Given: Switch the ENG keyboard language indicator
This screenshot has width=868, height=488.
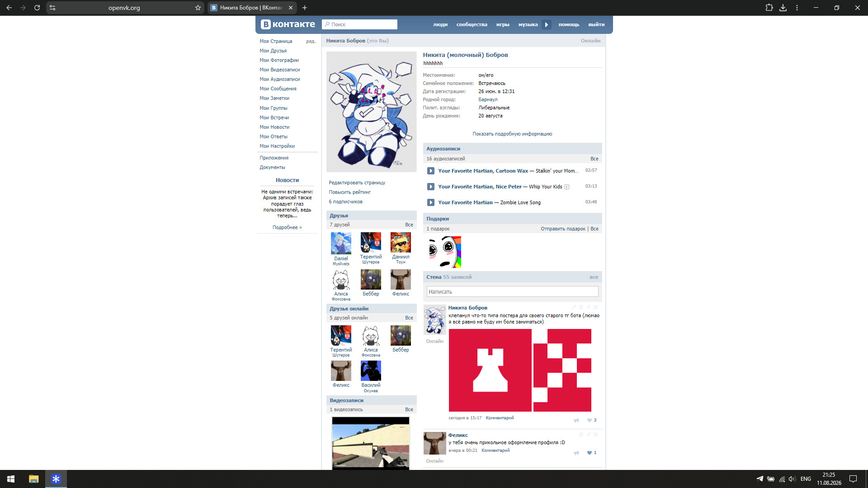Looking at the screenshot, I should tap(806, 479).
